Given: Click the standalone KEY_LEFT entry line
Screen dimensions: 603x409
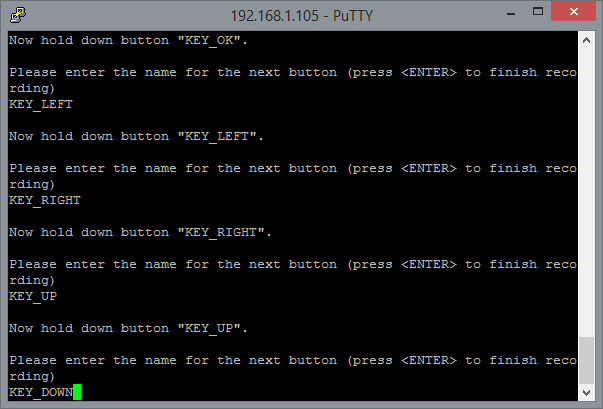Looking at the screenshot, I should pyautogui.click(x=41, y=104).
